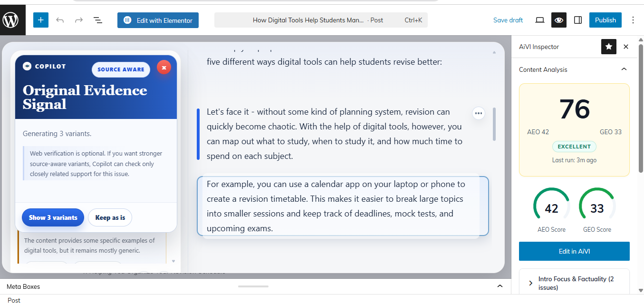
Task: Click the Edit in AiVI button
Action: click(x=574, y=251)
